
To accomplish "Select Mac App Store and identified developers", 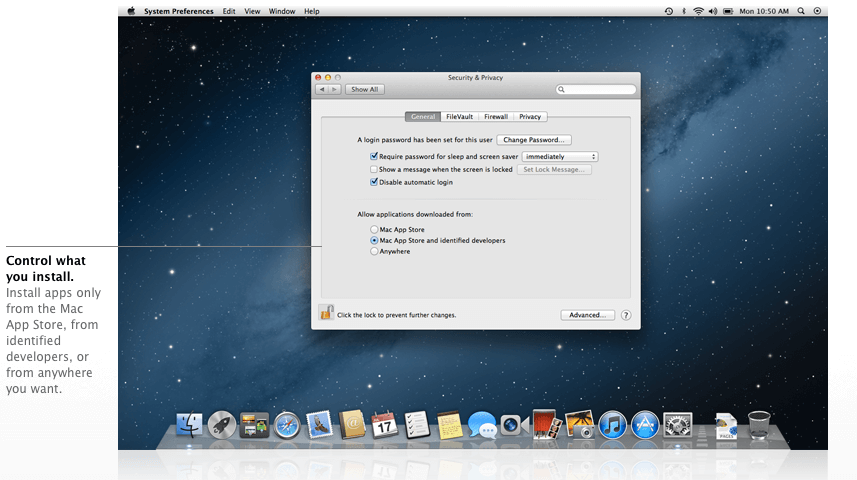I will coord(374,241).
